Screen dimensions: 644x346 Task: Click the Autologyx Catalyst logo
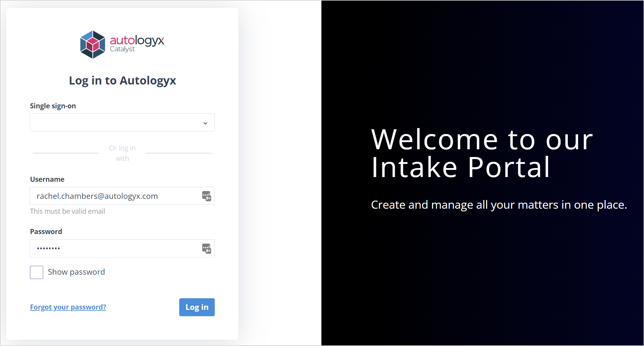[x=122, y=44]
